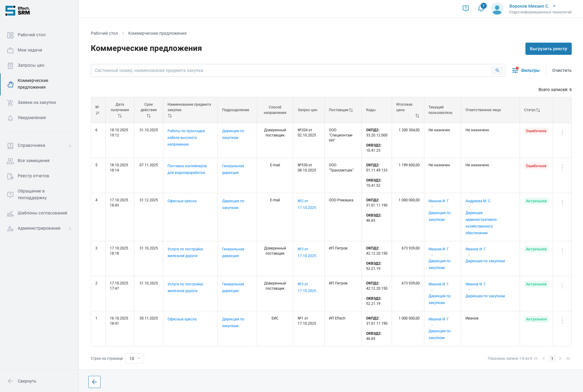583x392 pixels.
Task: Open the rows per page dropdown
Action: click(x=135, y=358)
